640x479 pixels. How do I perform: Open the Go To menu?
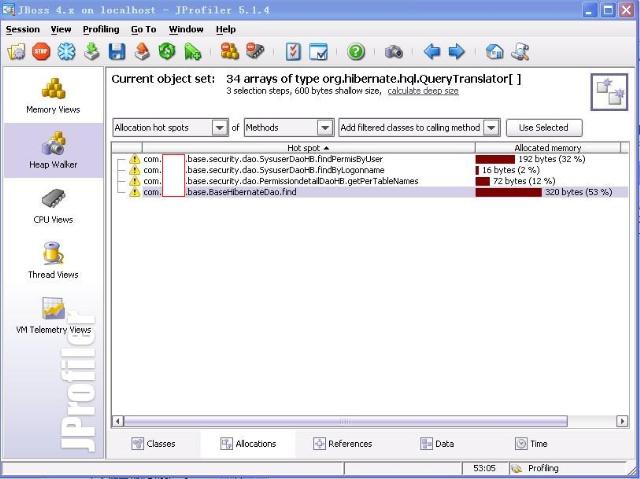[x=144, y=29]
